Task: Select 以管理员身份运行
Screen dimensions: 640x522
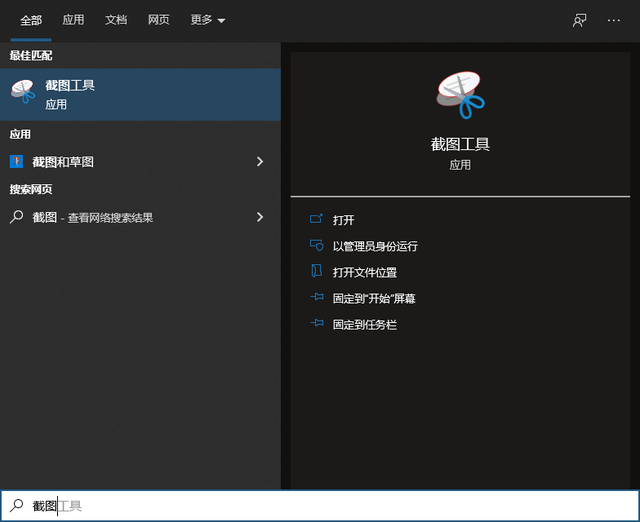Action: tap(375, 246)
